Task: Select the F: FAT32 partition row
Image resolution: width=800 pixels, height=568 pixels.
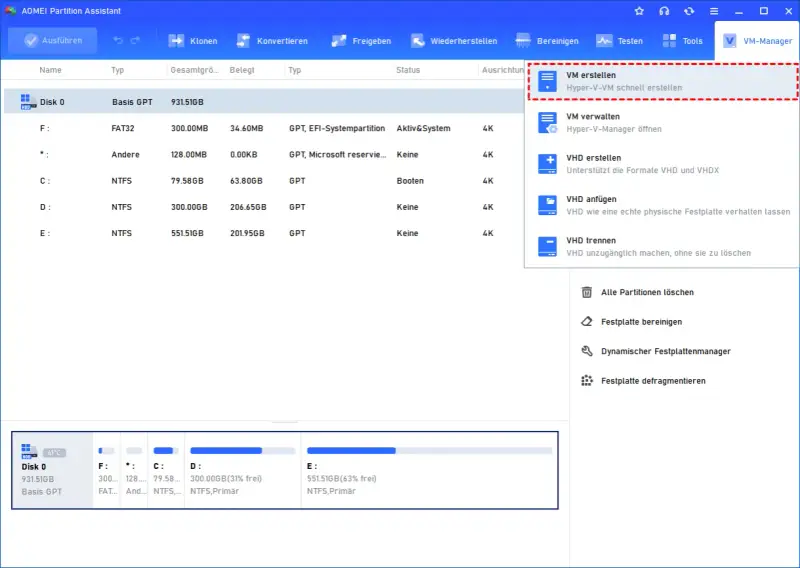Action: [x=264, y=128]
